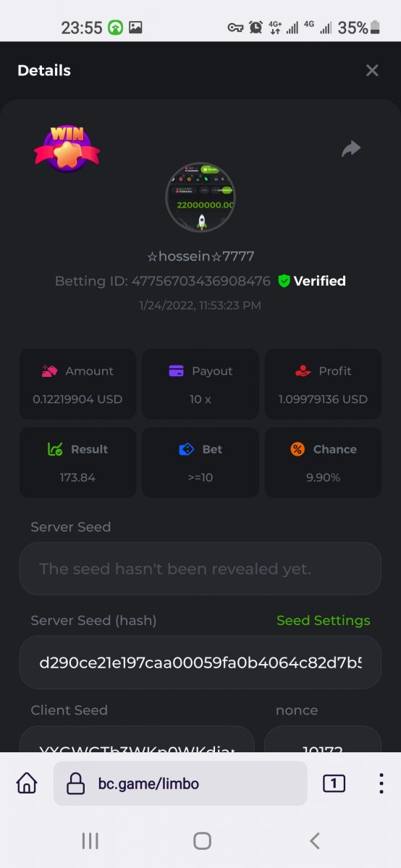The height and width of the screenshot is (868, 401).
Task: Open the WIN star badge
Action: (x=67, y=148)
